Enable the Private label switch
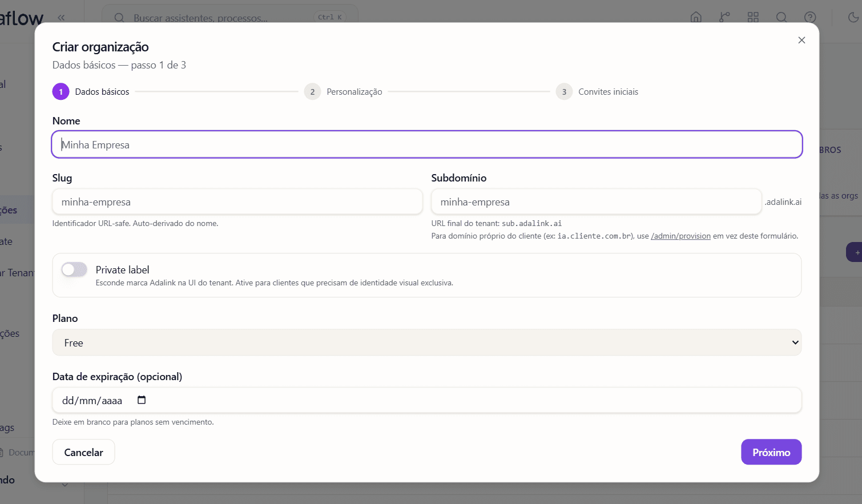862x504 pixels. [x=74, y=269]
